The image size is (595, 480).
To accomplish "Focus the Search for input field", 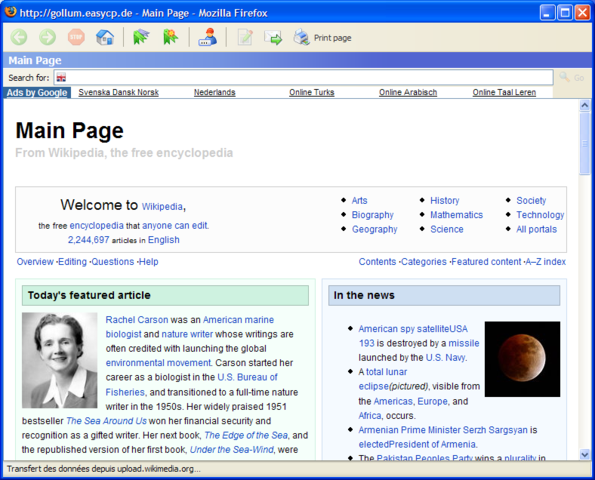I will [x=303, y=77].
